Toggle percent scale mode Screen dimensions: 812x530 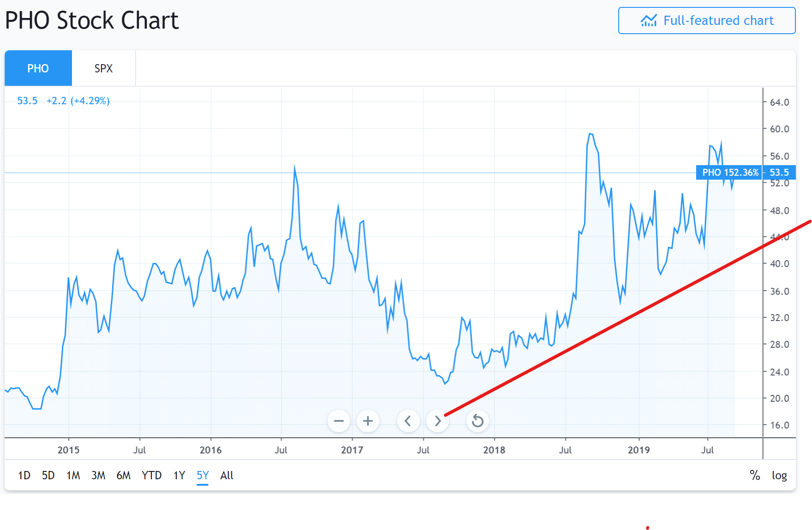755,475
